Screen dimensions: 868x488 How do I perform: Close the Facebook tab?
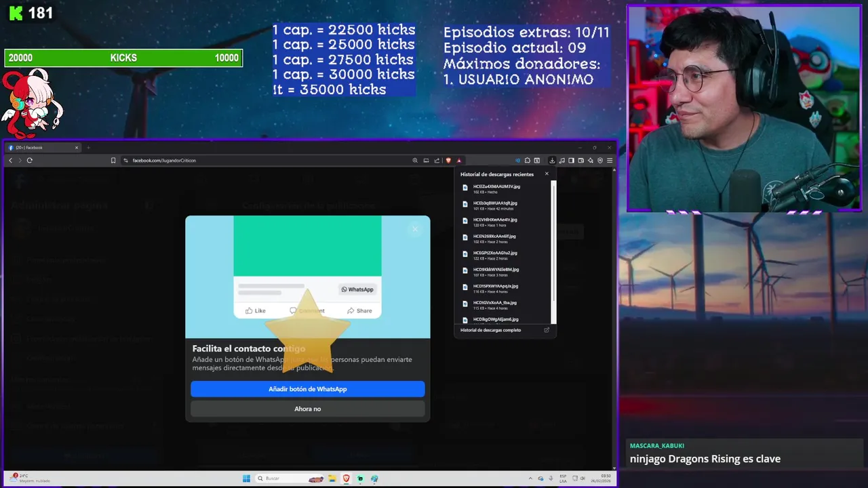[77, 148]
